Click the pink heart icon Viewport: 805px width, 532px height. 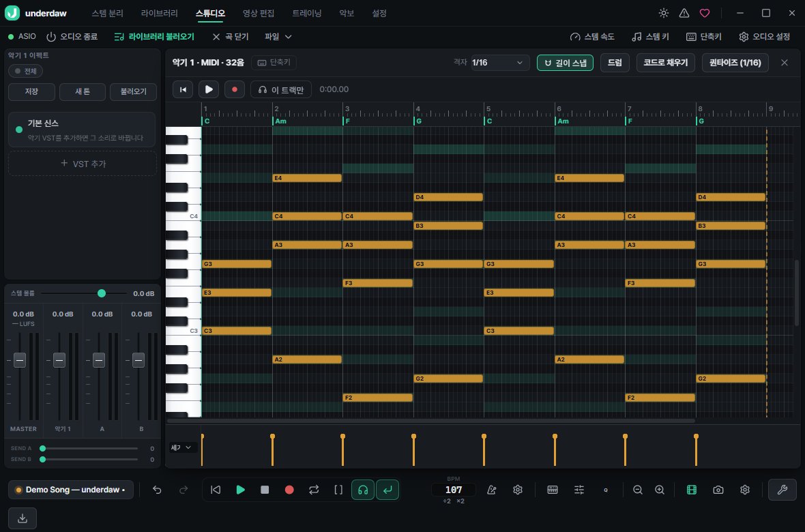(704, 14)
